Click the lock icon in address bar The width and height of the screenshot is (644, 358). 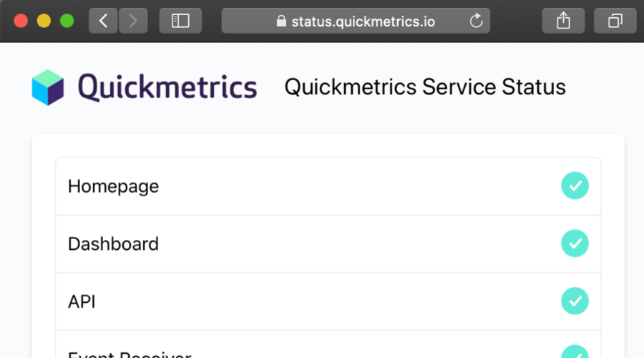coord(281,21)
